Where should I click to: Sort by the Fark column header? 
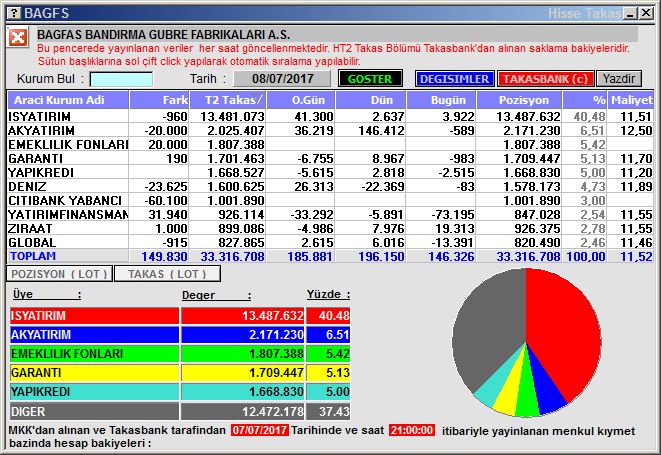point(159,100)
